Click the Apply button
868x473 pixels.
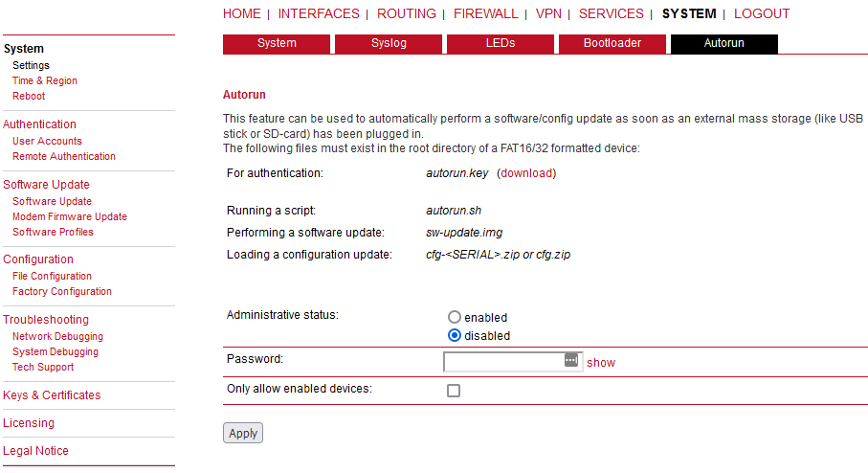(243, 433)
